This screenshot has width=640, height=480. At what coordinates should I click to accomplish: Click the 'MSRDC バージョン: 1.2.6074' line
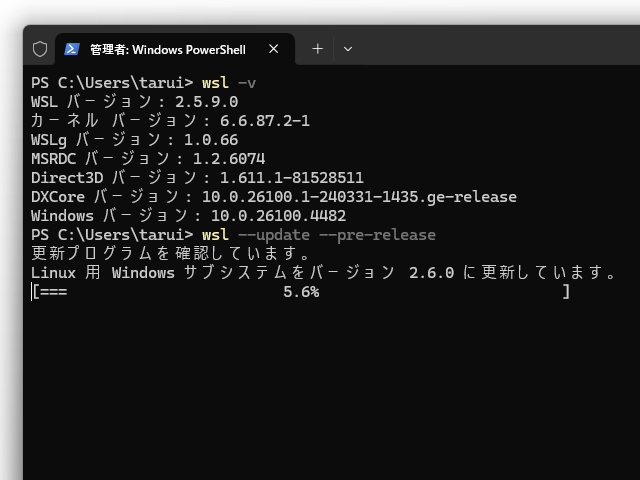pyautogui.click(x=148, y=159)
